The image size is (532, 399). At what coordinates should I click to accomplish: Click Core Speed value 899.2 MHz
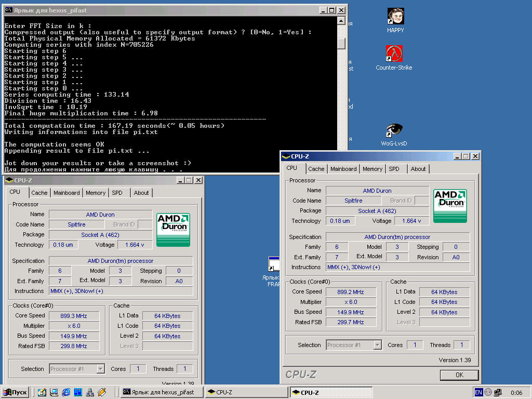[351, 292]
